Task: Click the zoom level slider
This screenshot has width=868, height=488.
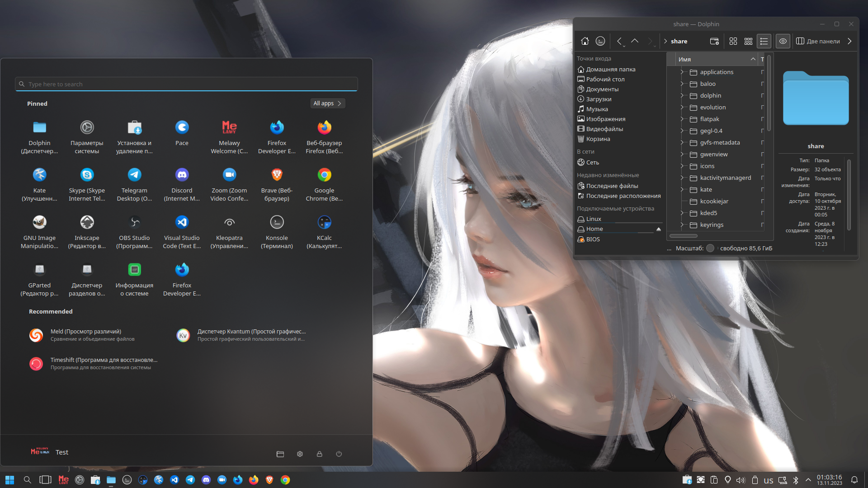Action: click(710, 248)
